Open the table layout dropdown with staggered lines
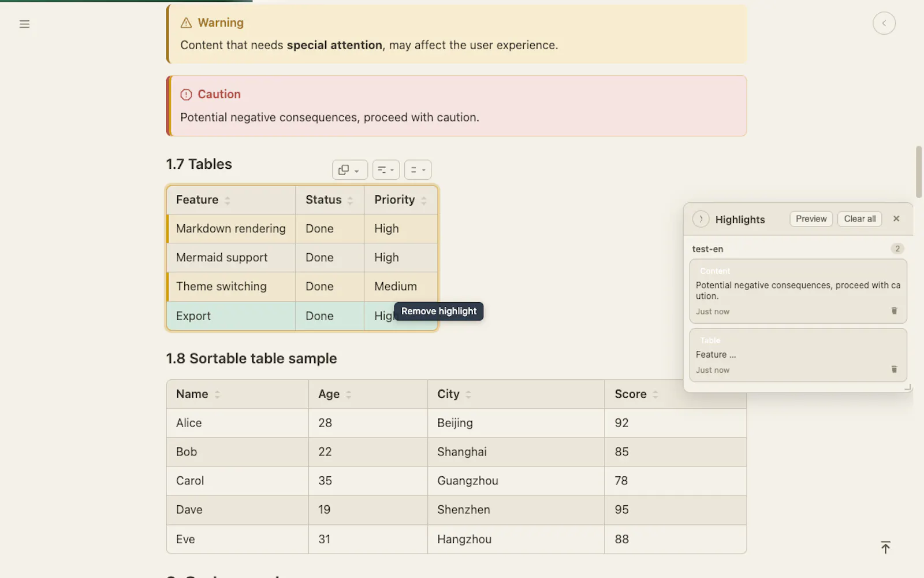924x578 pixels. click(386, 170)
